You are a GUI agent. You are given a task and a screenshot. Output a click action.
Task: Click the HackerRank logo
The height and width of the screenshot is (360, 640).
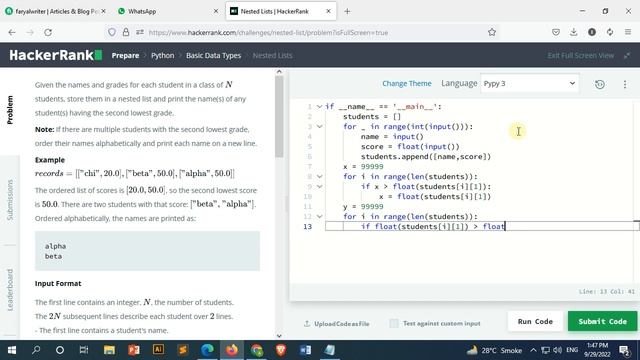tap(56, 55)
